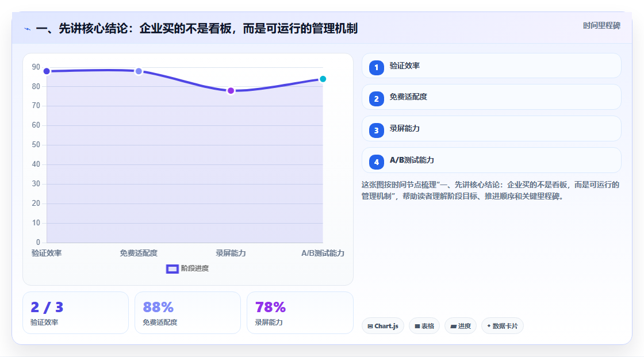Click the y-axis value 90
644x357 pixels.
click(x=36, y=67)
